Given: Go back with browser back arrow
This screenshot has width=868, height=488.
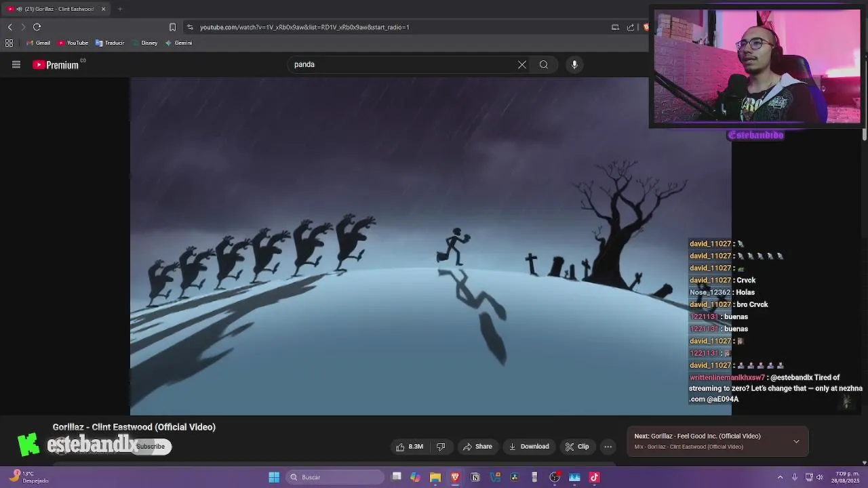Looking at the screenshot, I should tap(9, 27).
